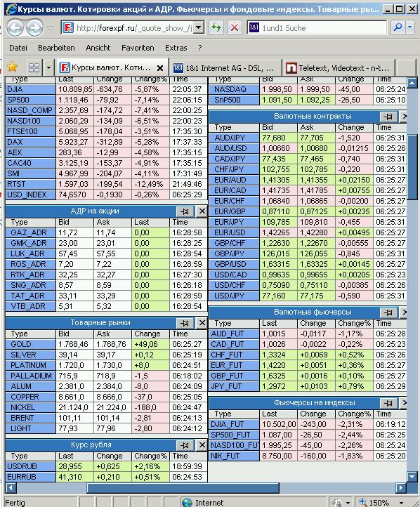
Task: Switch to the 1&1 Internet AG tab
Action: (225, 68)
